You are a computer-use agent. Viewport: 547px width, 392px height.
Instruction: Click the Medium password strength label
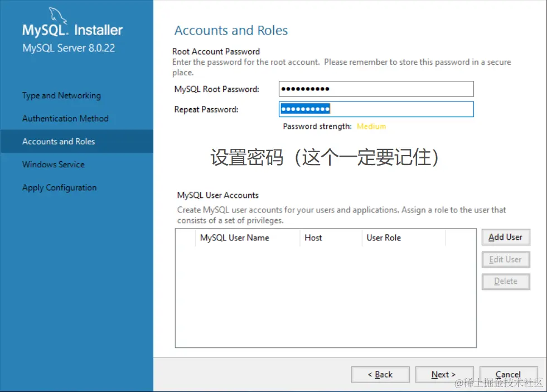tap(371, 126)
